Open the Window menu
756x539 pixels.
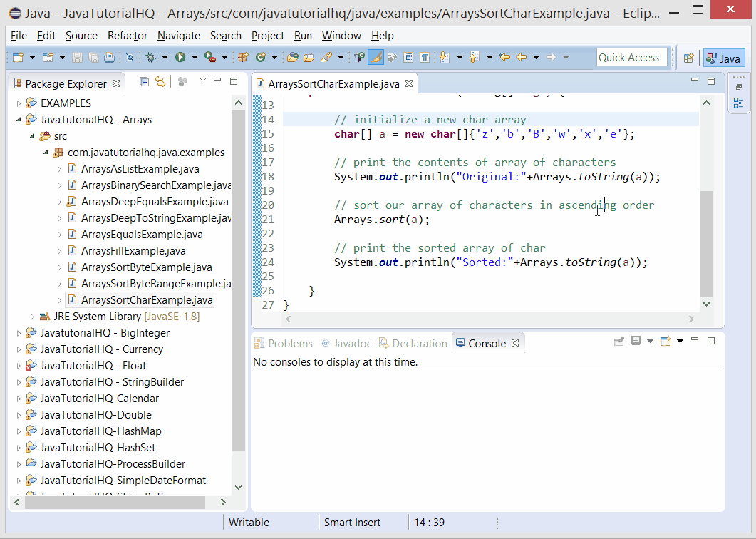[341, 36]
